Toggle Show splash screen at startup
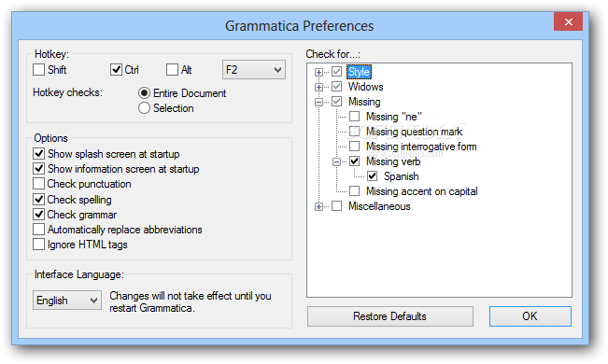The width and height of the screenshot is (608, 364). pos(39,154)
